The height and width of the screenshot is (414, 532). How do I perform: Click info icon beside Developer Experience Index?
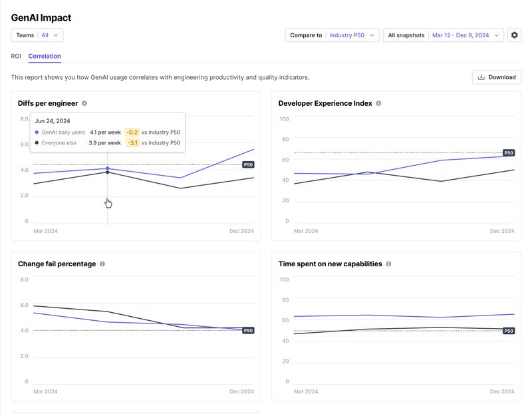[x=378, y=103]
